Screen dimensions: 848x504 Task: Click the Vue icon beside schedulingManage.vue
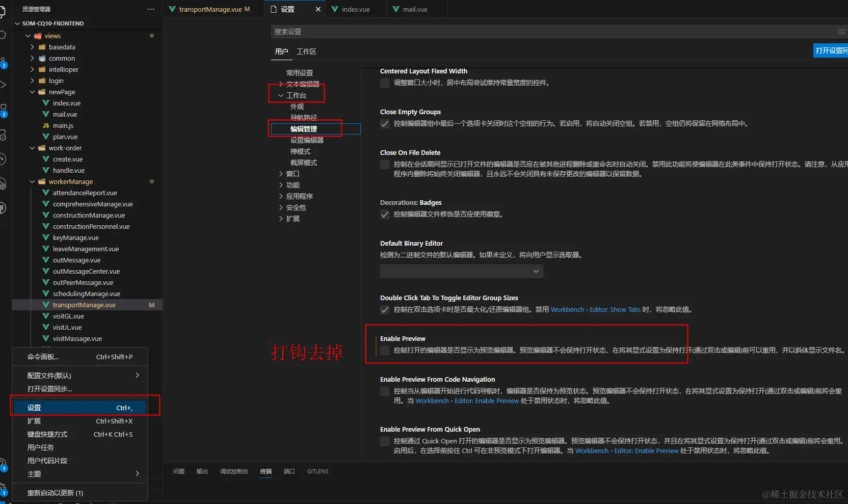[x=46, y=294]
